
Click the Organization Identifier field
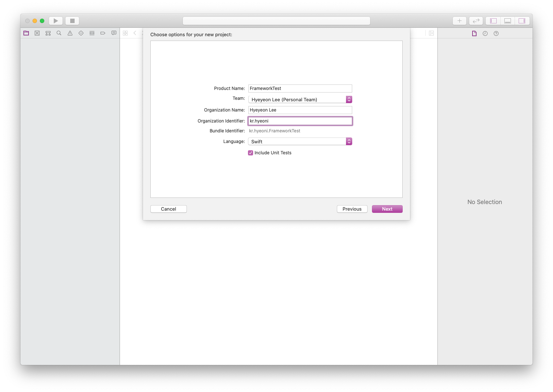pos(300,121)
